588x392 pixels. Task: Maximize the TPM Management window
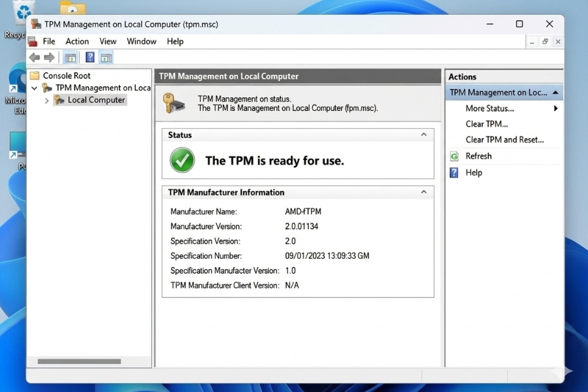[x=519, y=24]
